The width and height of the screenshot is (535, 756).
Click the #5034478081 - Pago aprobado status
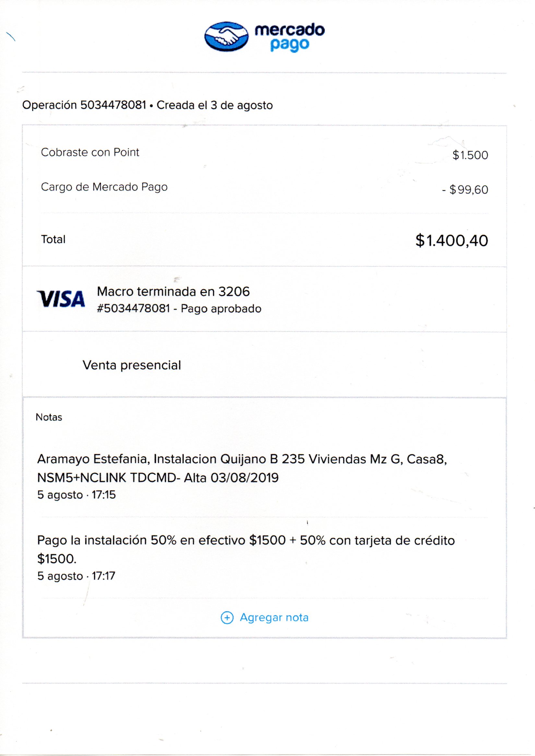tap(179, 308)
